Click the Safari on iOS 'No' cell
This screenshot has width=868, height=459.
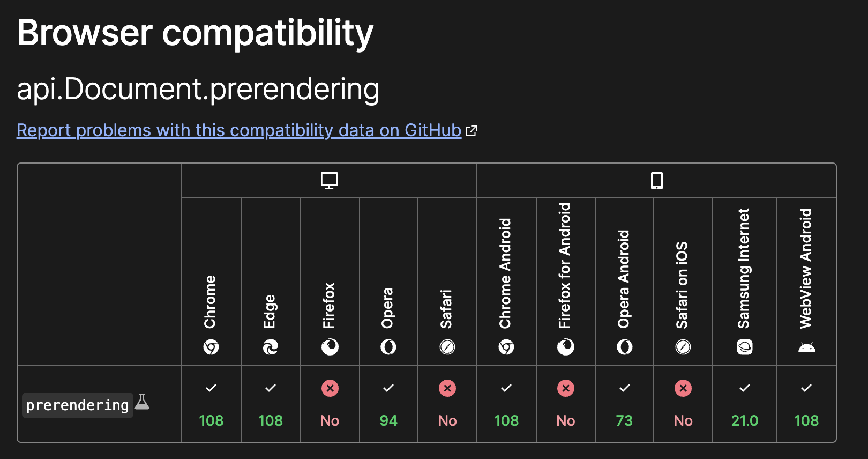[683, 404]
